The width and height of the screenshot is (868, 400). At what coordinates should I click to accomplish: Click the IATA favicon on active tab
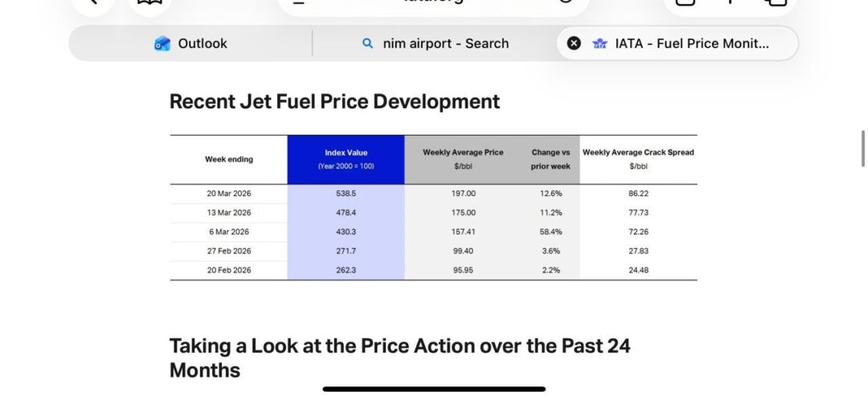(599, 43)
